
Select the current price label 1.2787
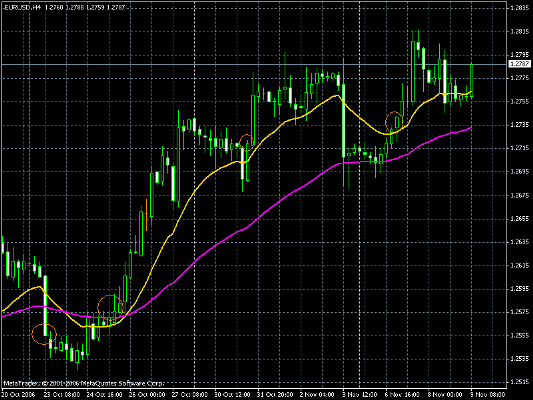coord(519,64)
